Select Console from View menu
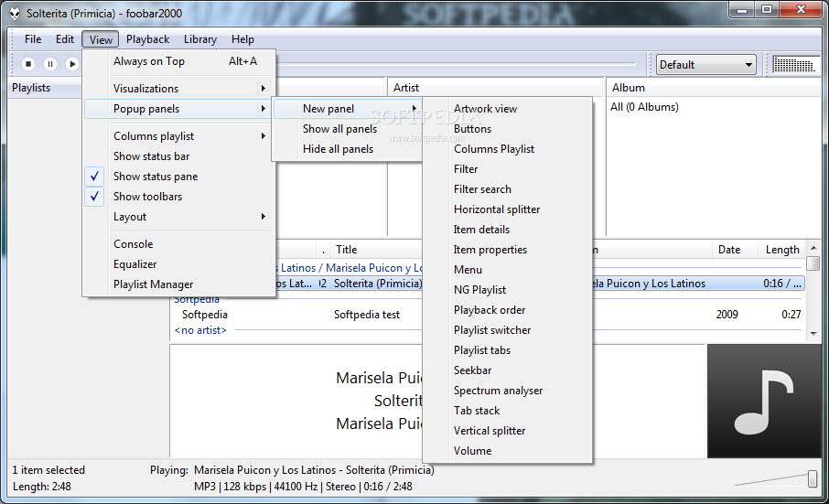This screenshot has width=829, height=504. [x=179, y=244]
